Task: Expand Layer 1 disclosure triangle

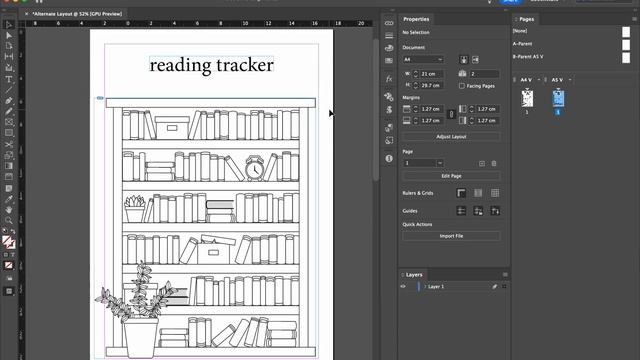Action: [425, 287]
